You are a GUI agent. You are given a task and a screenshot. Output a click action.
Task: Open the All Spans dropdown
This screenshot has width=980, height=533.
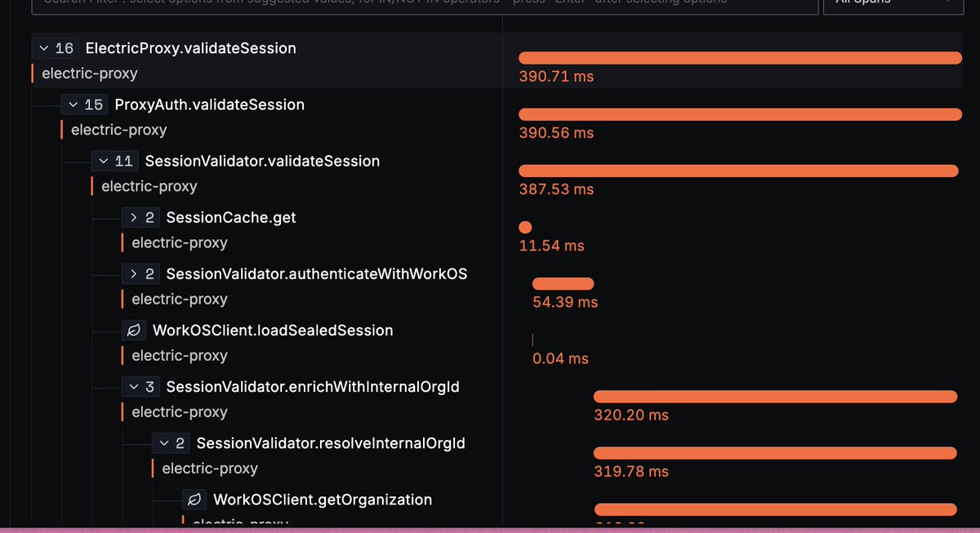893,5
